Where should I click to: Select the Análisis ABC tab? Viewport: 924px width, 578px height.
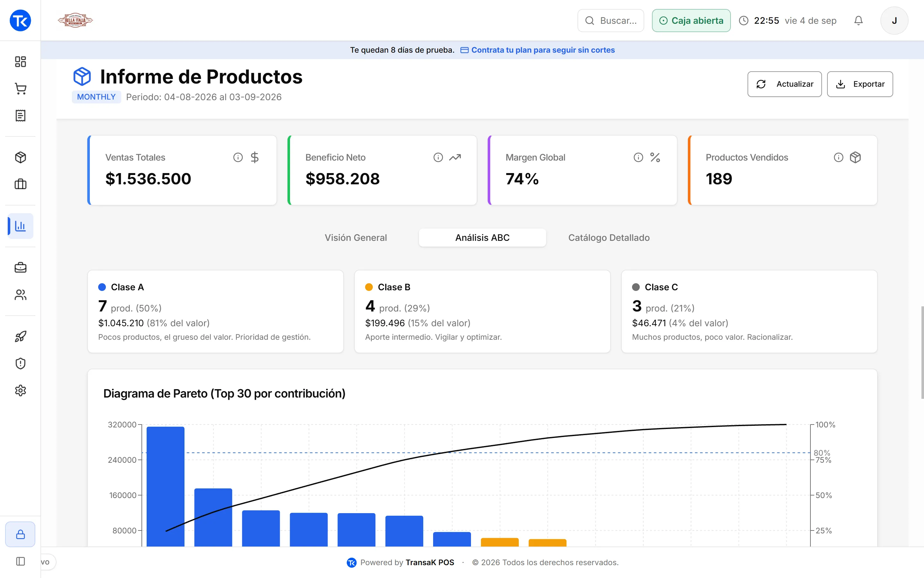click(x=482, y=238)
